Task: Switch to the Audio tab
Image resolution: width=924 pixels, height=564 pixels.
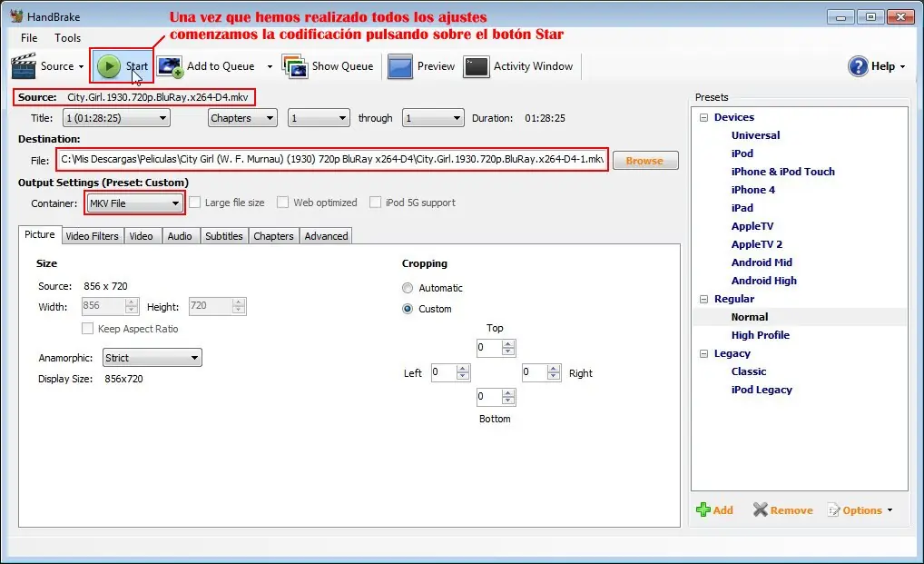Action: point(180,236)
